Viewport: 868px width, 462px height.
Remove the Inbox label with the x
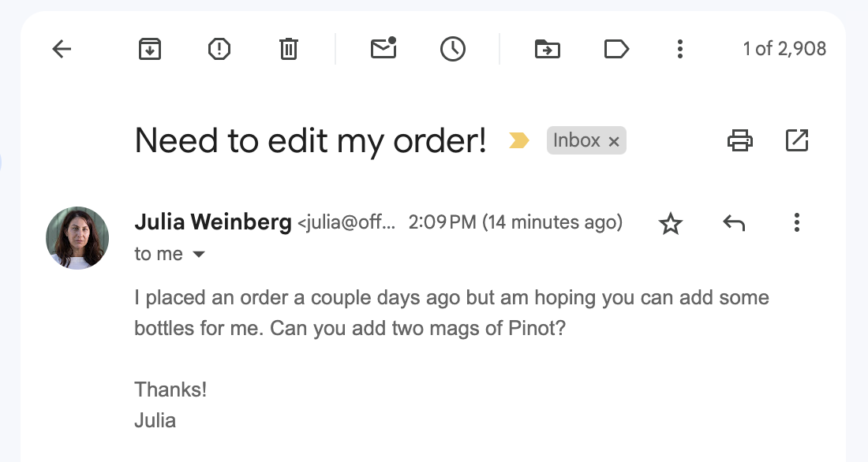pos(613,141)
